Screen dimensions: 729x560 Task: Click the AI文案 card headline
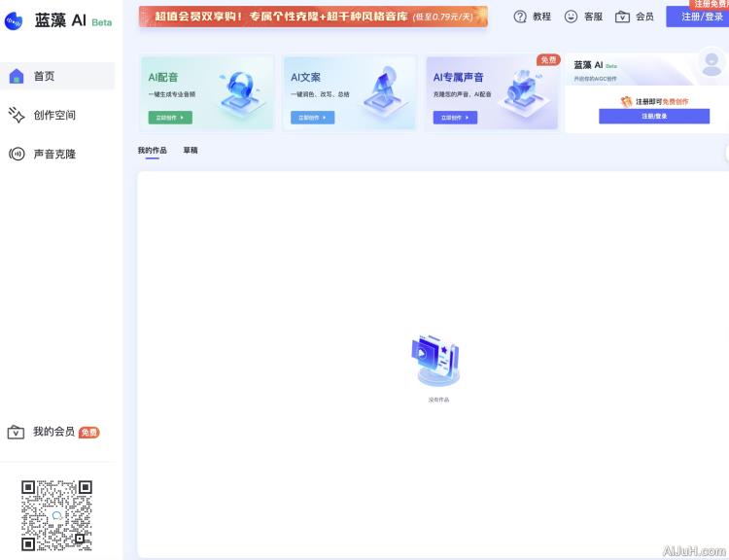(305, 77)
